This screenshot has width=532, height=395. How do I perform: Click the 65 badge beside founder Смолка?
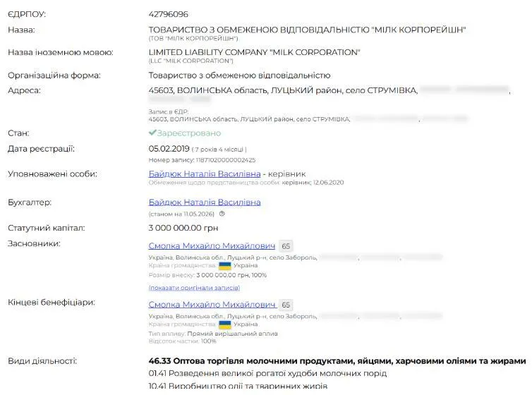pyautogui.click(x=286, y=246)
